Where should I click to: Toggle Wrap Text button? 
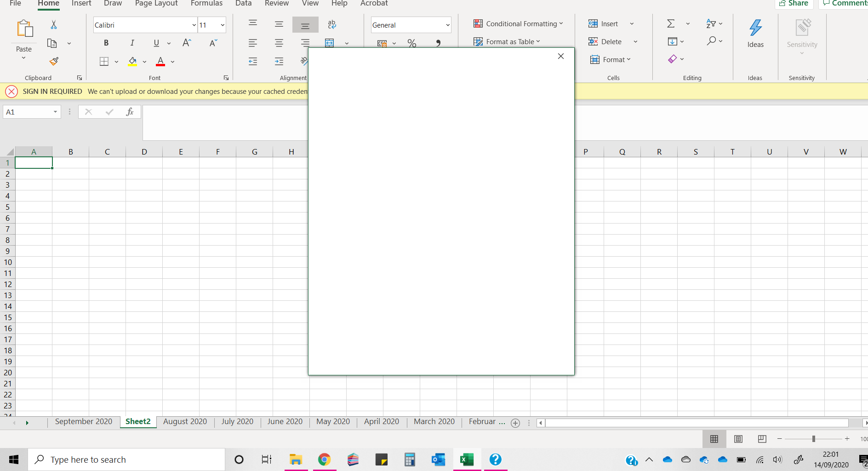point(332,24)
